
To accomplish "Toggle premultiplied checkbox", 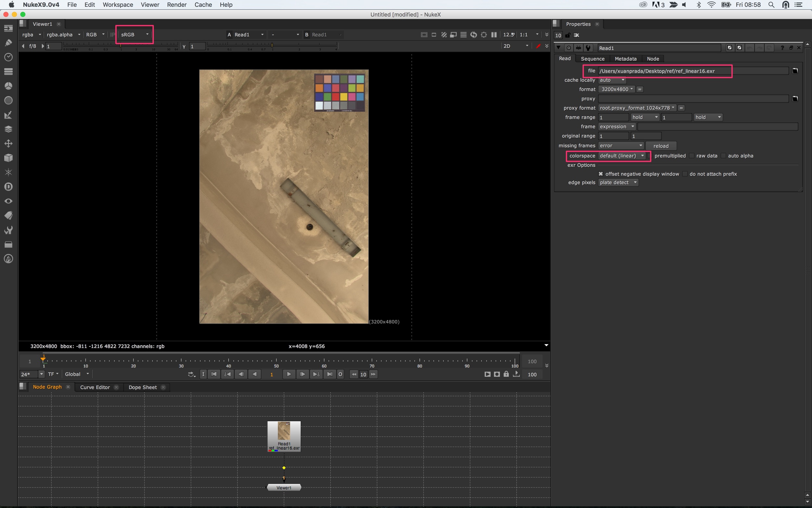I will coord(649,156).
